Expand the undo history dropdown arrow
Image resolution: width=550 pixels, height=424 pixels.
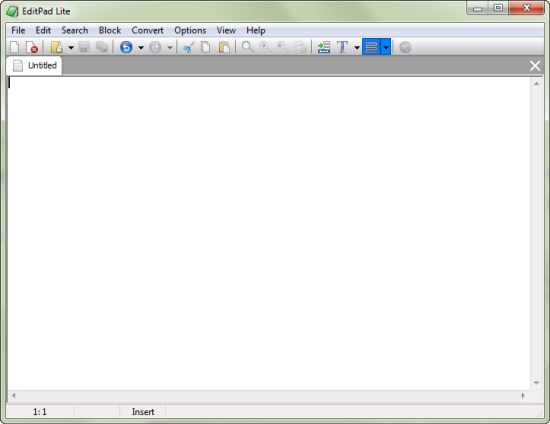point(141,47)
